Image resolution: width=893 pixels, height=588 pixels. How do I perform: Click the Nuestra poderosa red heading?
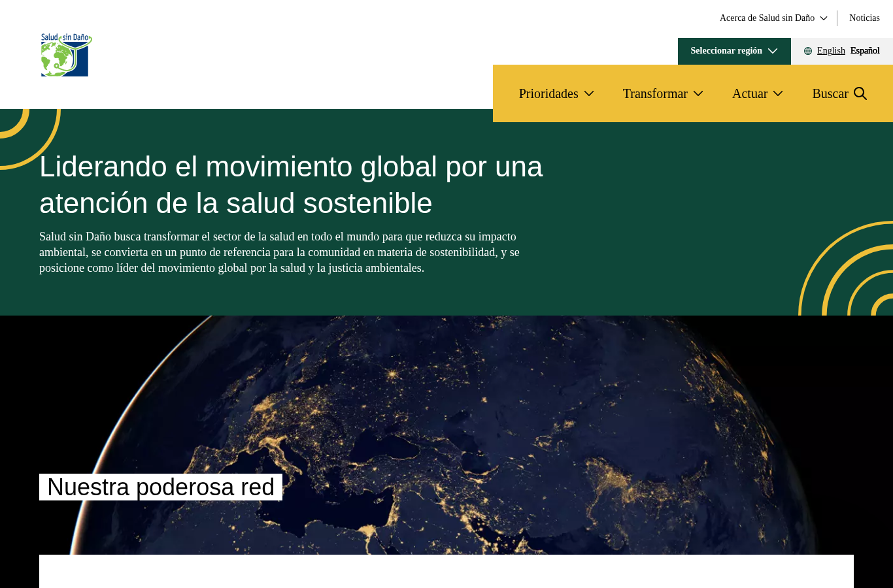161,487
